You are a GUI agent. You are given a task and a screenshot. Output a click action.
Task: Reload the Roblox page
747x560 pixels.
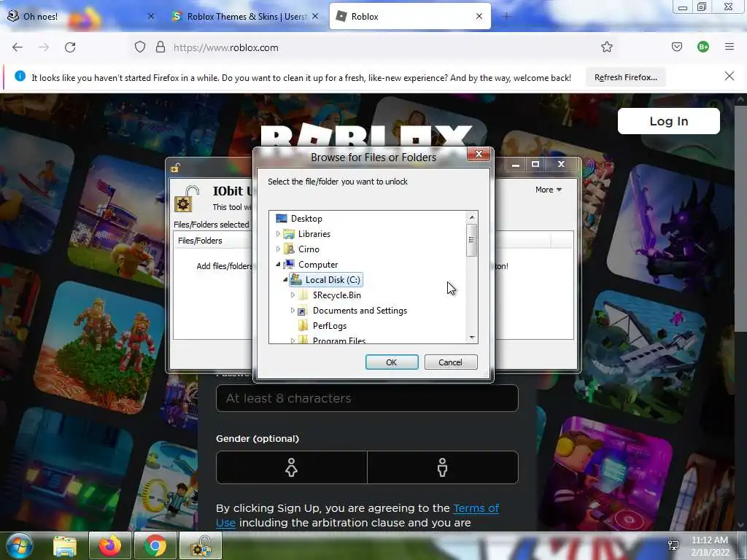(70, 47)
